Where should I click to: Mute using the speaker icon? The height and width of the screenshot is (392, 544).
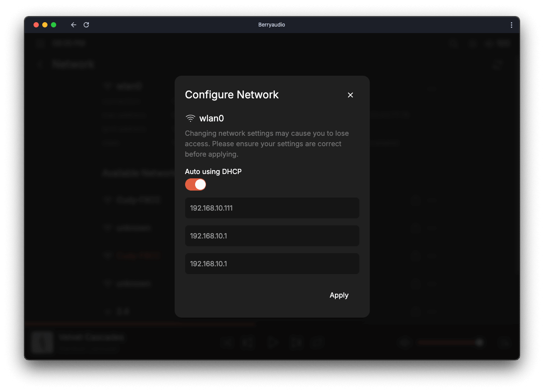(x=405, y=343)
